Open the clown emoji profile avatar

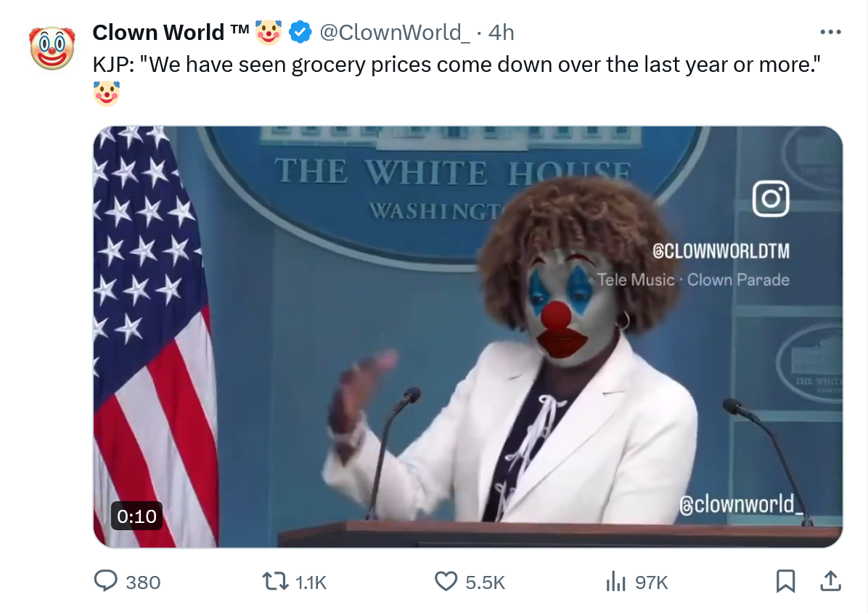[x=52, y=49]
